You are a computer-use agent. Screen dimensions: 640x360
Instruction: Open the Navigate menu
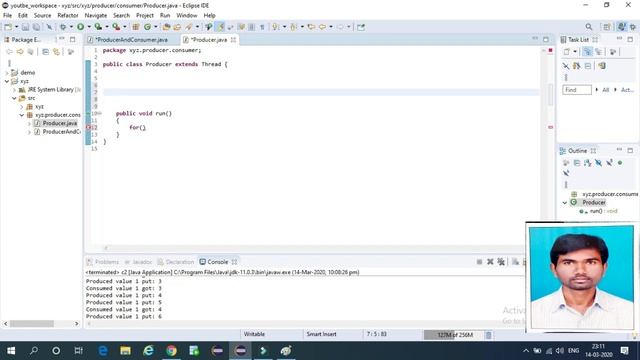[96, 16]
